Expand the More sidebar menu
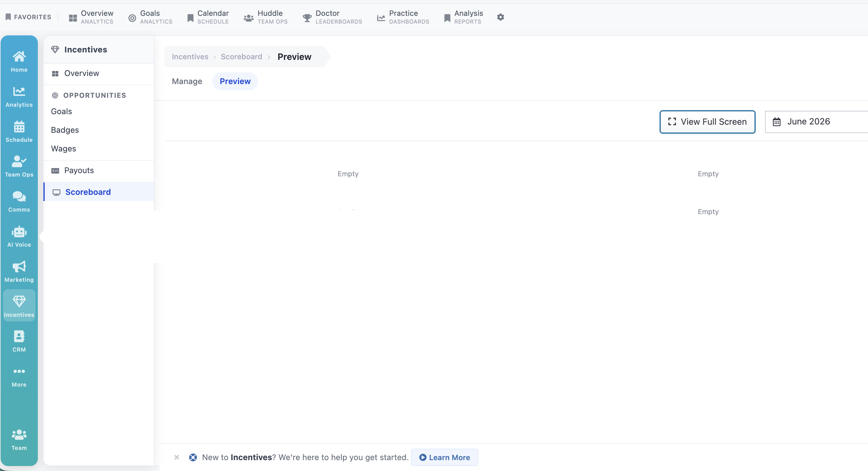The width and height of the screenshot is (868, 471). click(x=19, y=377)
